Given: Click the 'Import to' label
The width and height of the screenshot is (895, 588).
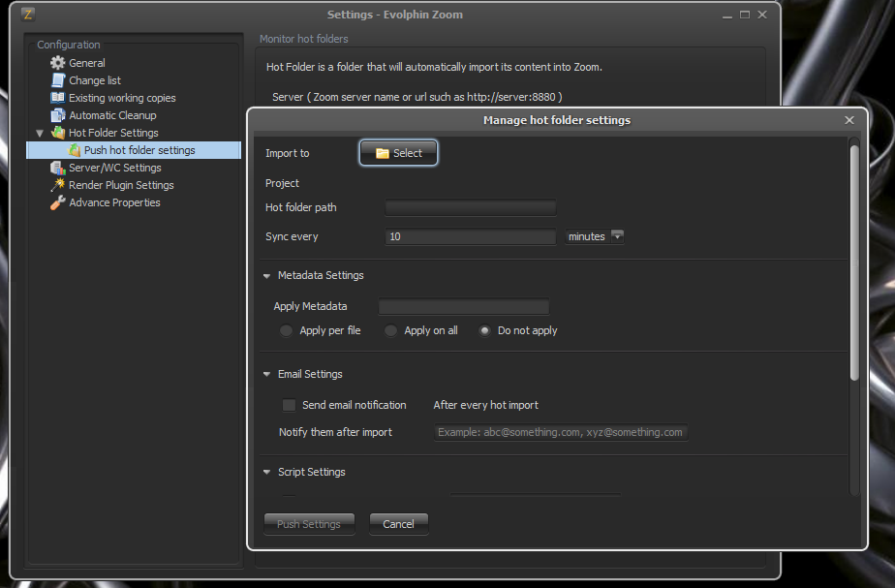Looking at the screenshot, I should [287, 153].
